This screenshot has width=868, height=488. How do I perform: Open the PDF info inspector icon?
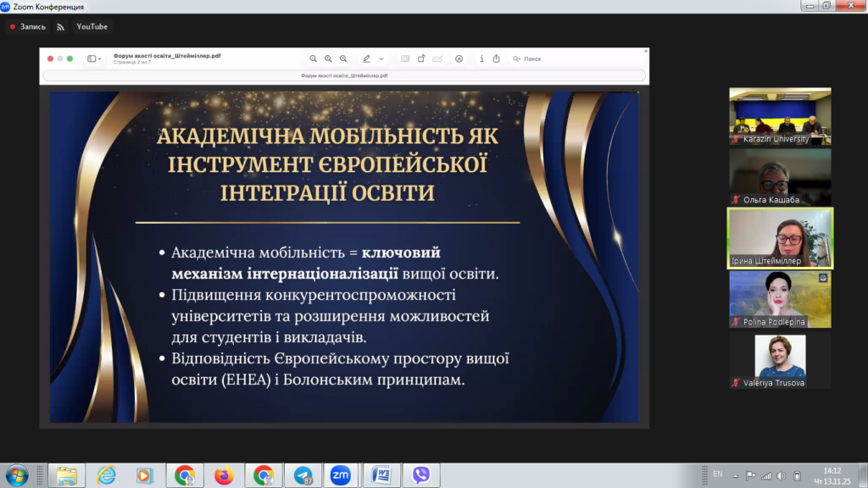click(481, 58)
